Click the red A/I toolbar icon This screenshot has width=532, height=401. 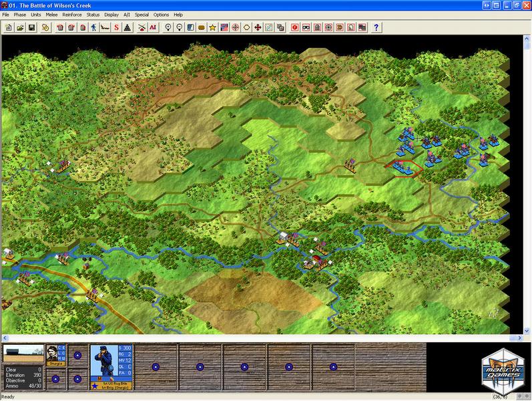click(153, 27)
